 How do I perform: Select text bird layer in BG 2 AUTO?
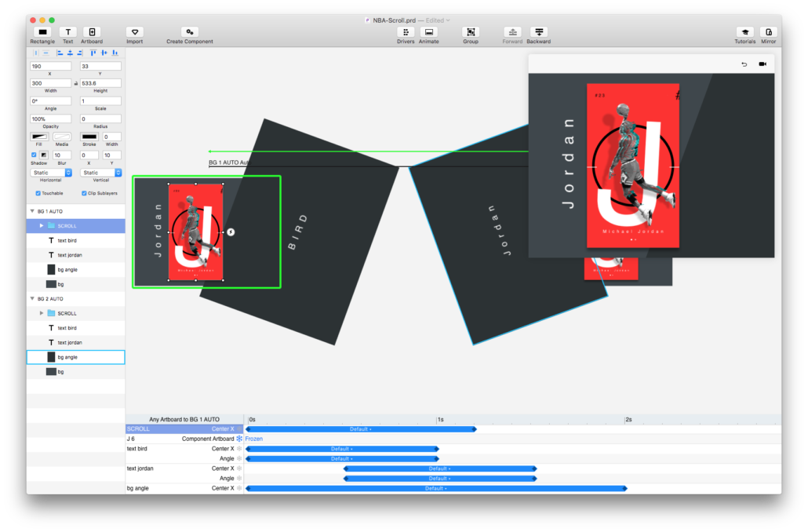click(x=76, y=328)
